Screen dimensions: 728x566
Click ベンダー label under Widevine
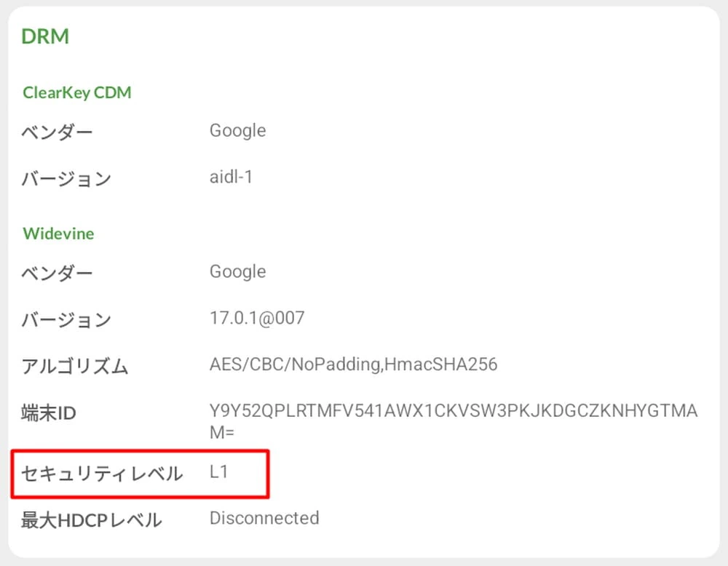58,274
